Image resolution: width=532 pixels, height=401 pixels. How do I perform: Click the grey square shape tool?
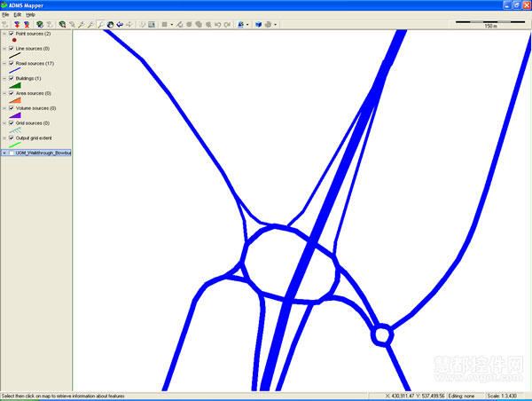coord(165,25)
